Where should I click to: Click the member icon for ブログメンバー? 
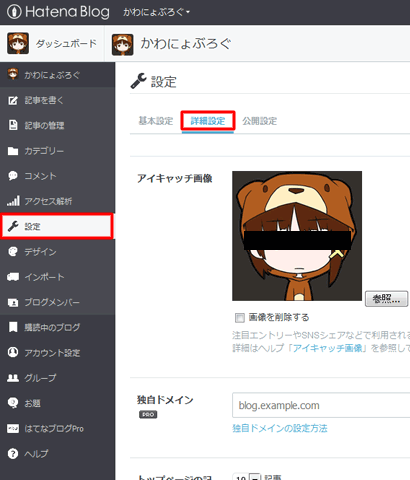point(13,303)
